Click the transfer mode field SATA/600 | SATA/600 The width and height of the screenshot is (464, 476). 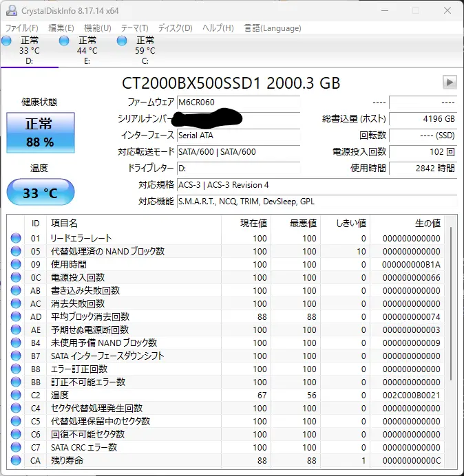click(238, 152)
